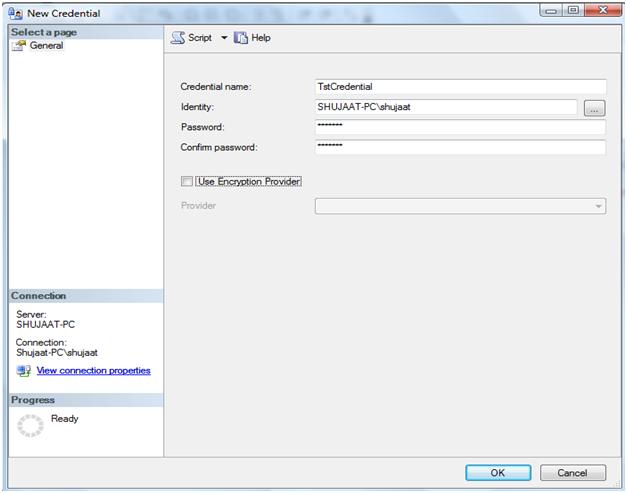Click inside the Identity text field
The height and width of the screenshot is (493, 627).
click(445, 107)
